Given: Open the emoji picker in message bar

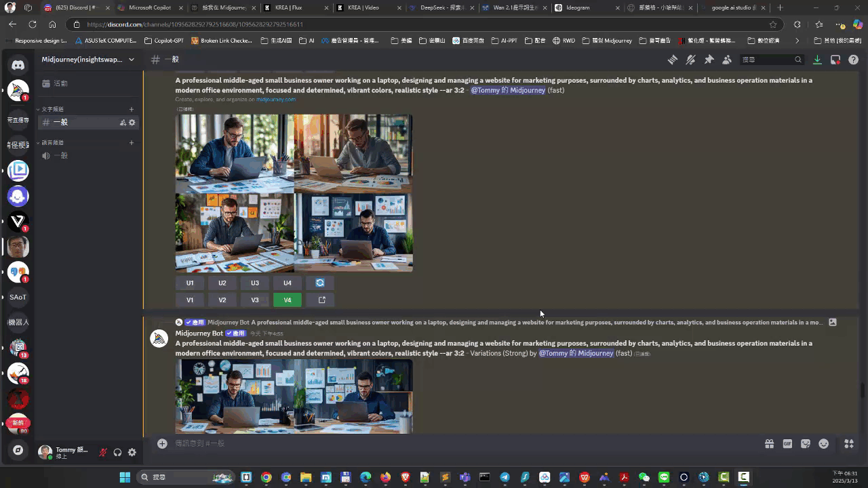Looking at the screenshot, I should pyautogui.click(x=824, y=444).
